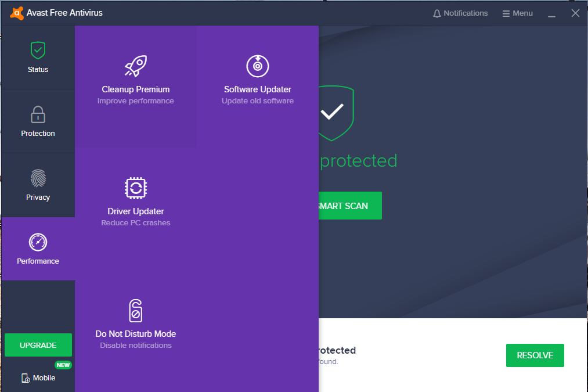Click the Cleanup Premium rocket icon

(136, 66)
